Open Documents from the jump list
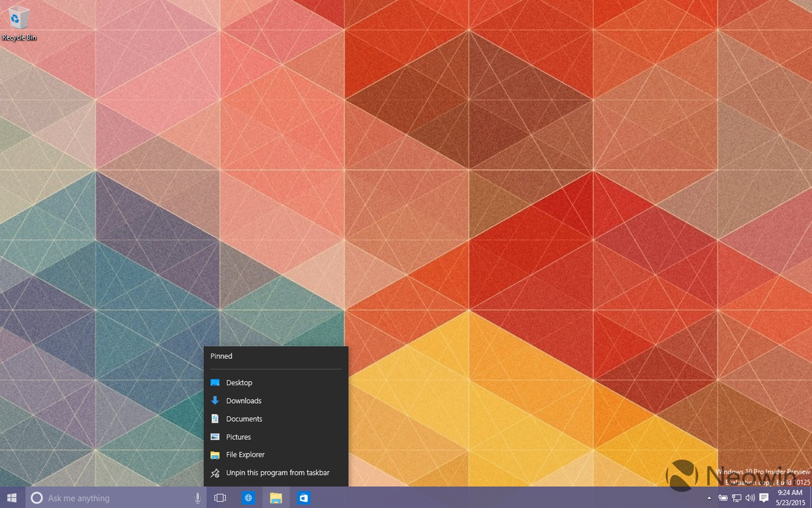The image size is (812, 508). [244, 419]
